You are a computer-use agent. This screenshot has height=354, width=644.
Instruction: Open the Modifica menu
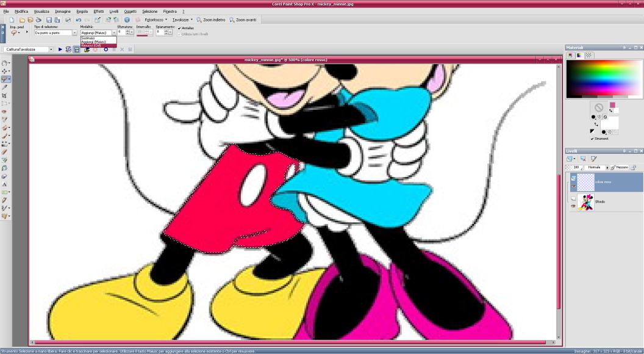pos(21,12)
